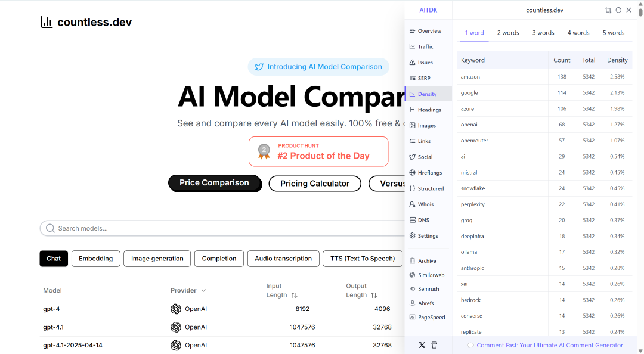
Task: Click the perplexity keyword row
Action: pyautogui.click(x=544, y=204)
